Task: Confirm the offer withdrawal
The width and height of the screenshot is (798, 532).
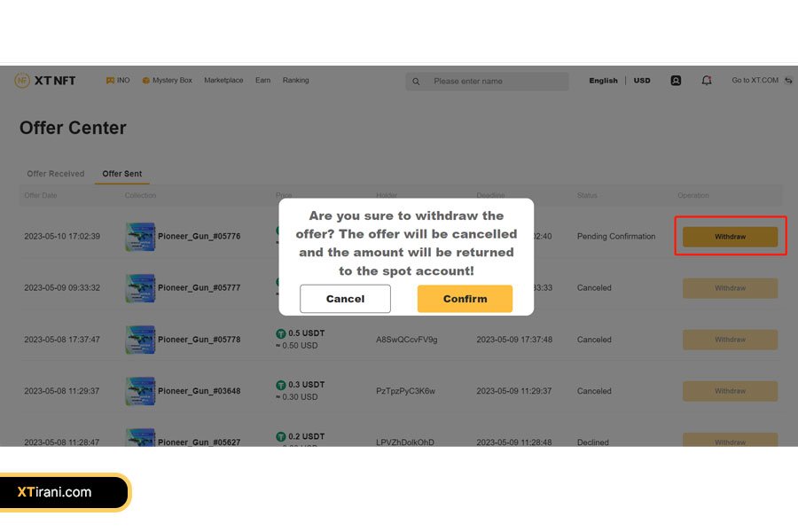Action: tap(465, 299)
